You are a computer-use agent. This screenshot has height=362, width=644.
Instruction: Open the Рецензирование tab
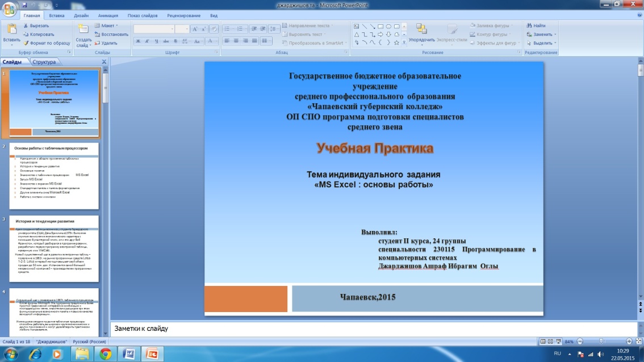point(183,15)
